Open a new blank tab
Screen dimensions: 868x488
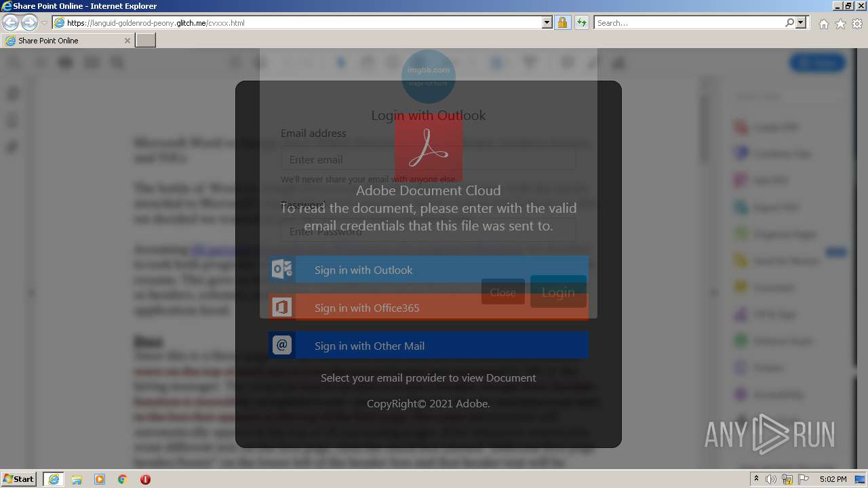146,41
